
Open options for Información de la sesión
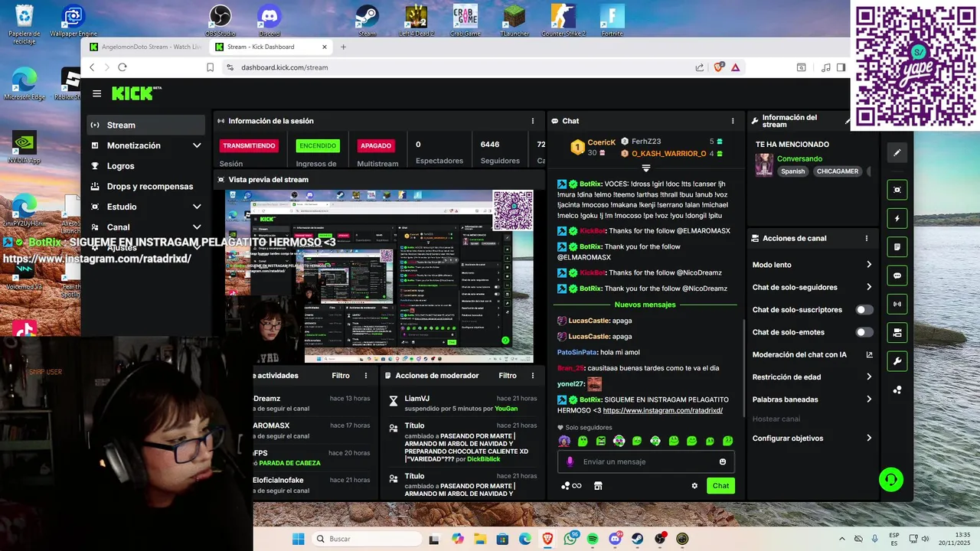[x=533, y=121]
